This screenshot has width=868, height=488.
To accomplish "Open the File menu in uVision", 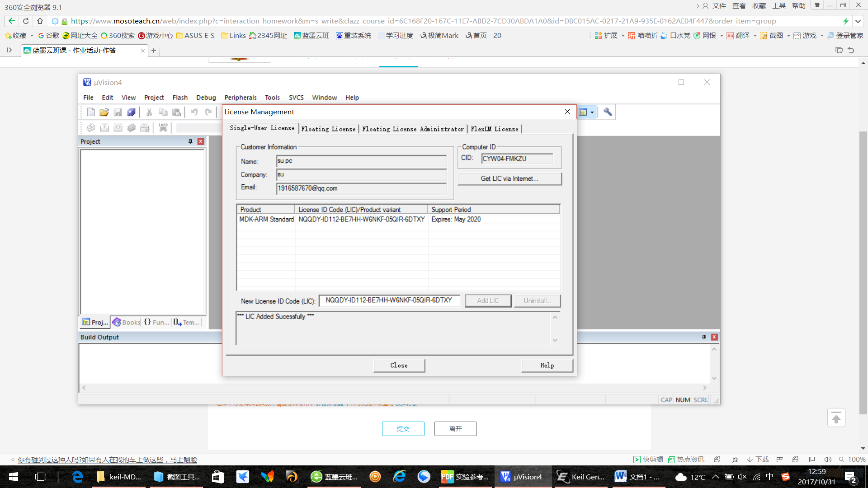I will point(88,98).
